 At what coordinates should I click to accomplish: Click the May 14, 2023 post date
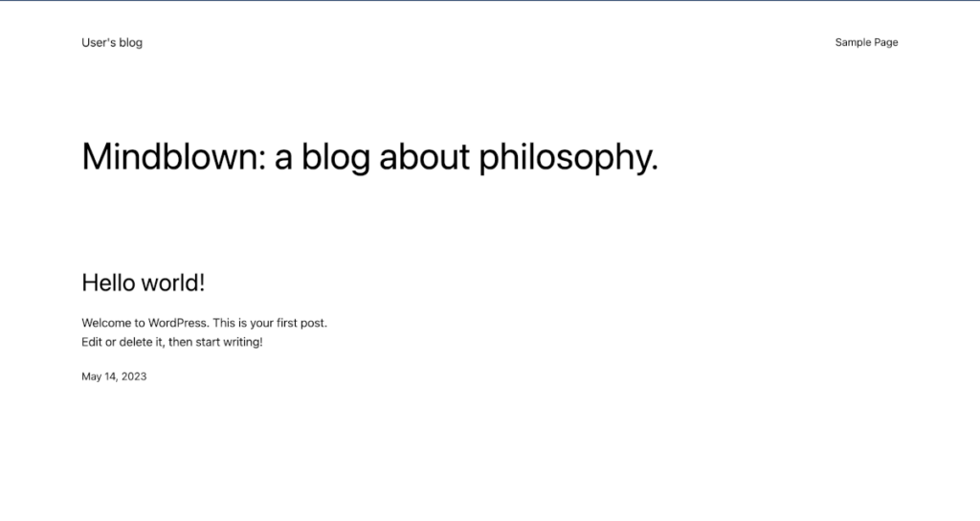[114, 376]
